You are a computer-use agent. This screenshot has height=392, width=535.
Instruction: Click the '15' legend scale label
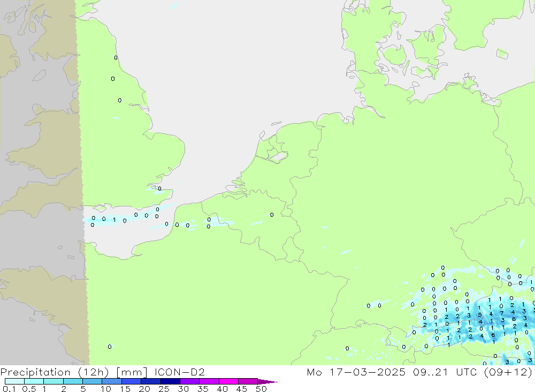coord(125,389)
